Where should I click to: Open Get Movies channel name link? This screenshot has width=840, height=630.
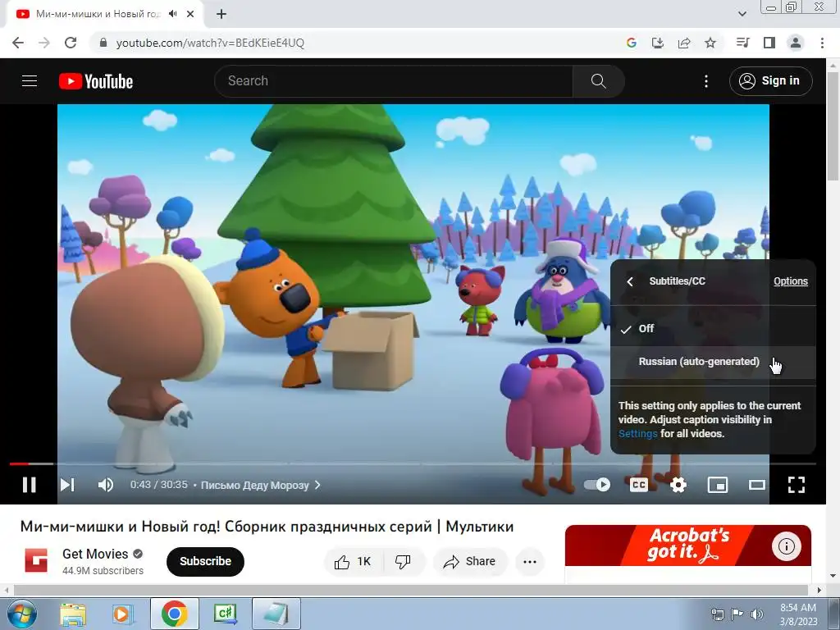[x=95, y=554]
